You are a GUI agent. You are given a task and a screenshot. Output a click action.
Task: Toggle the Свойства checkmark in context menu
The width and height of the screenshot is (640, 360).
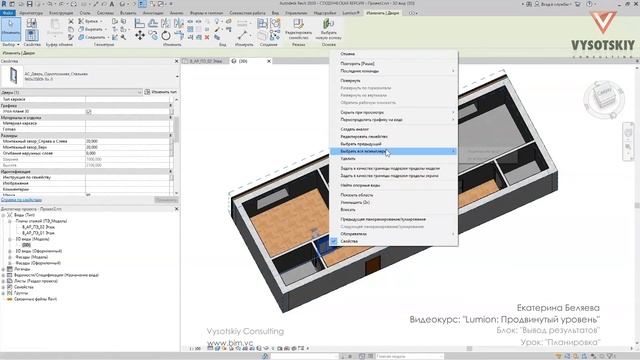point(334,241)
